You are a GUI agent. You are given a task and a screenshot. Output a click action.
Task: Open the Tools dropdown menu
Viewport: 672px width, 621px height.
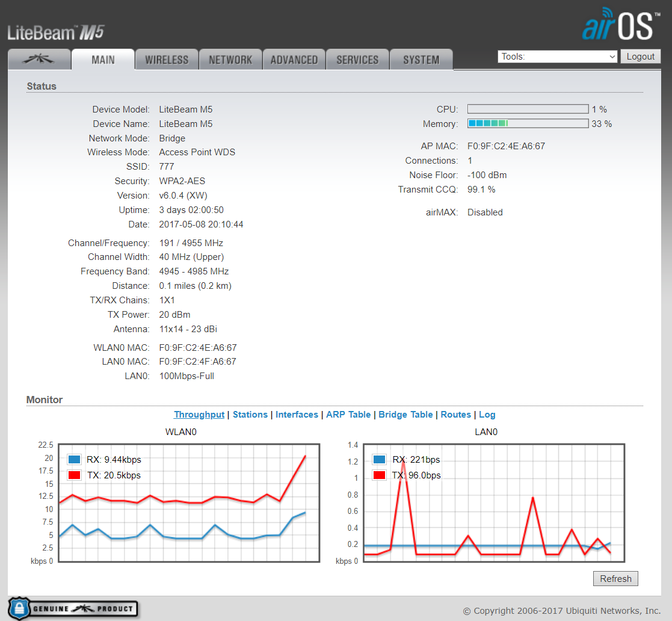557,57
